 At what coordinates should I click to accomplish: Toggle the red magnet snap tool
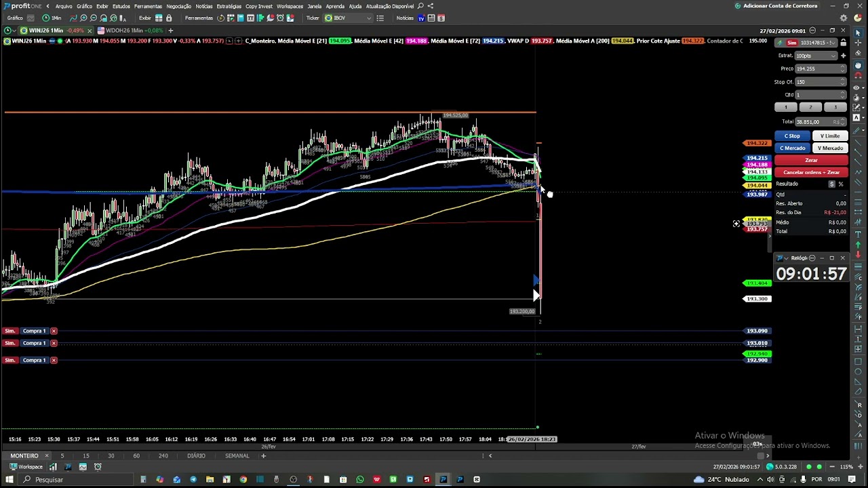[858, 76]
